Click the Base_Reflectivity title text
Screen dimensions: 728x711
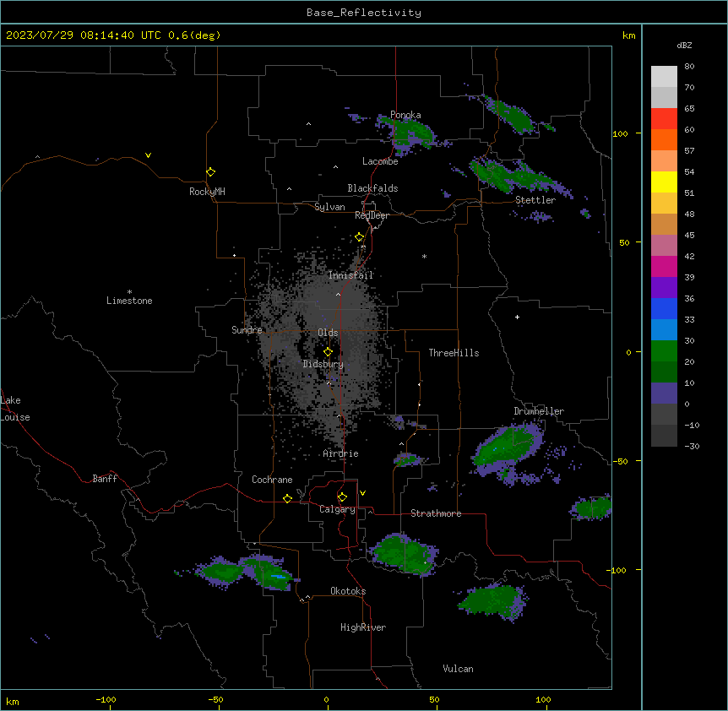364,13
